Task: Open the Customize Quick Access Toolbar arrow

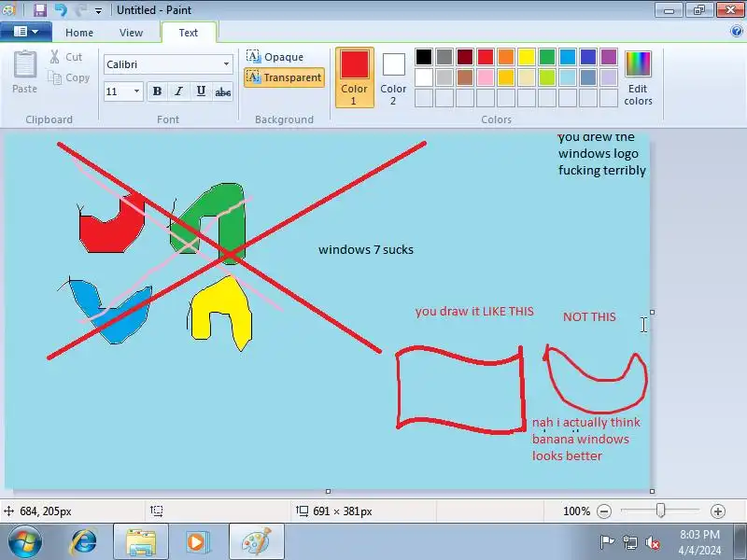Action: (98, 10)
